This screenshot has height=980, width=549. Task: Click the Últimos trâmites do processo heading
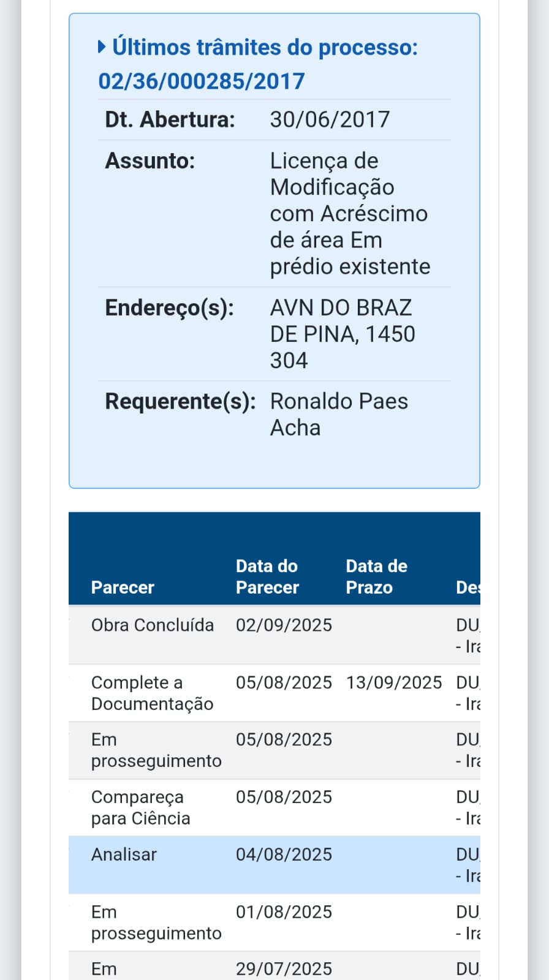pos(265,47)
